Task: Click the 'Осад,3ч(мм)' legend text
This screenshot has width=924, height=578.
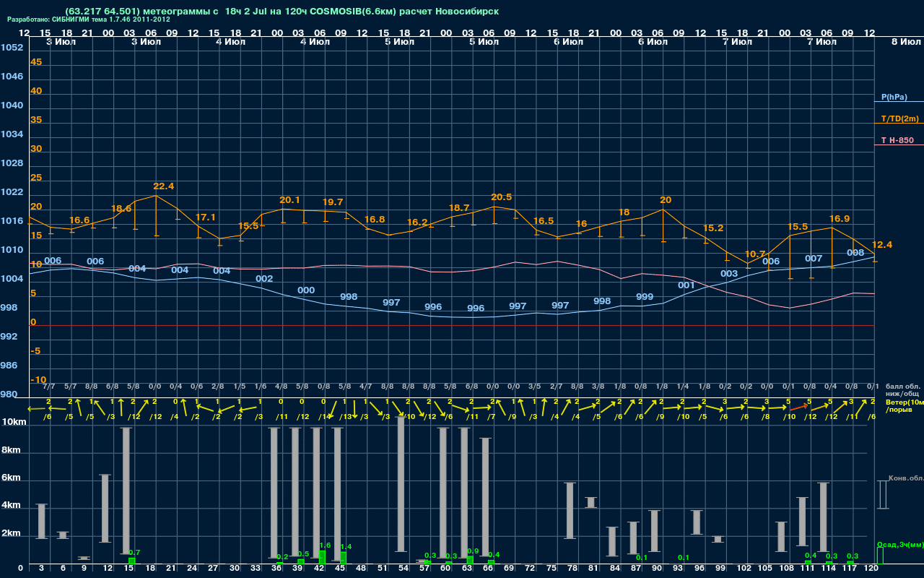Action: (x=900, y=544)
